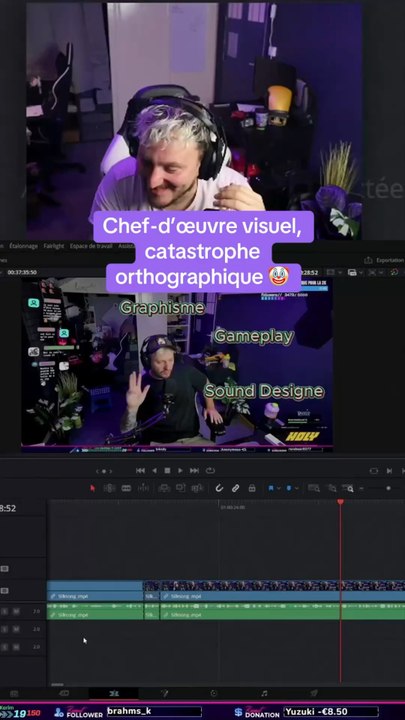This screenshot has width=405, height=720.
Task: Switch to the Media page tab
Action: pos(14,693)
